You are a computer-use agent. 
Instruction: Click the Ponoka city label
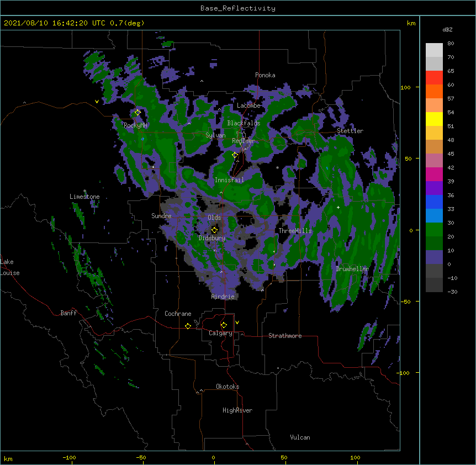[265, 75]
